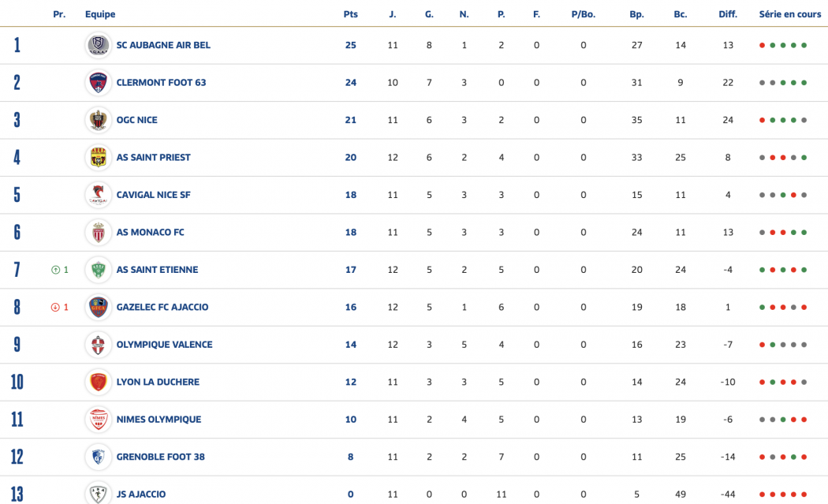Click the Equipe column header
Viewport: 828px width, 504px height.
click(100, 14)
